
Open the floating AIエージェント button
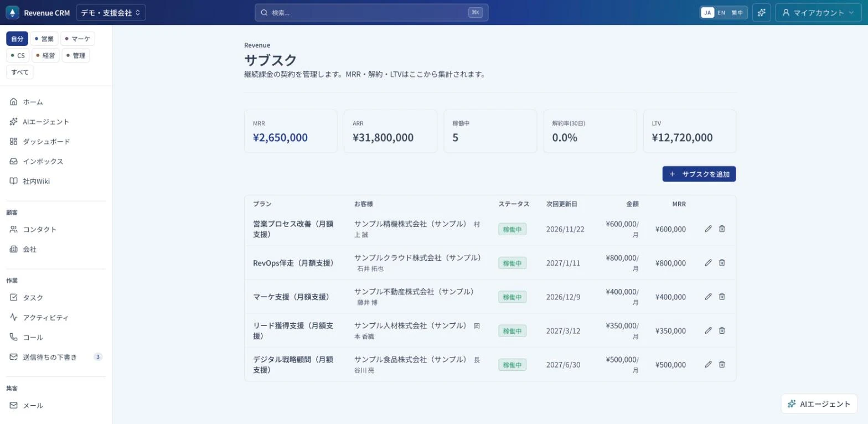(x=819, y=404)
